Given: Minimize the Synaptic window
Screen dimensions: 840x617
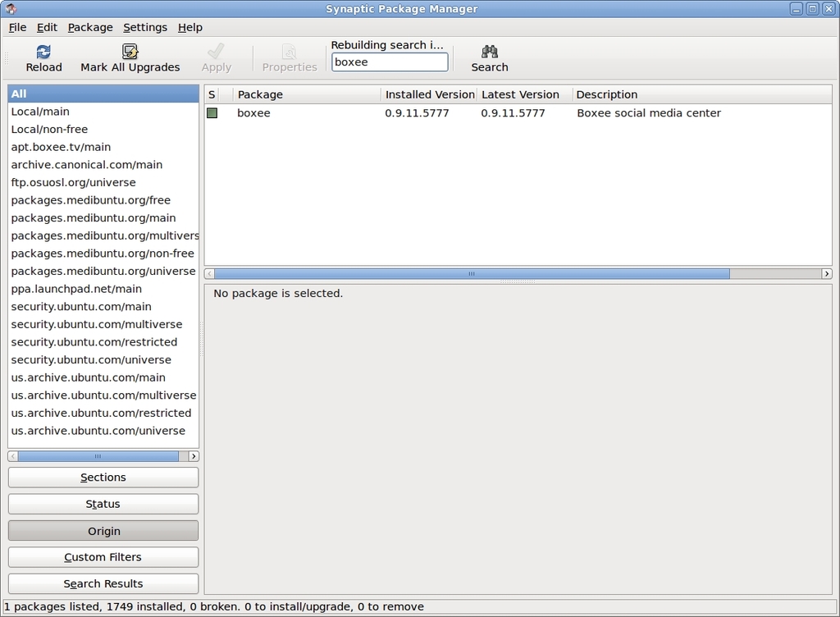Looking at the screenshot, I should 797,8.
